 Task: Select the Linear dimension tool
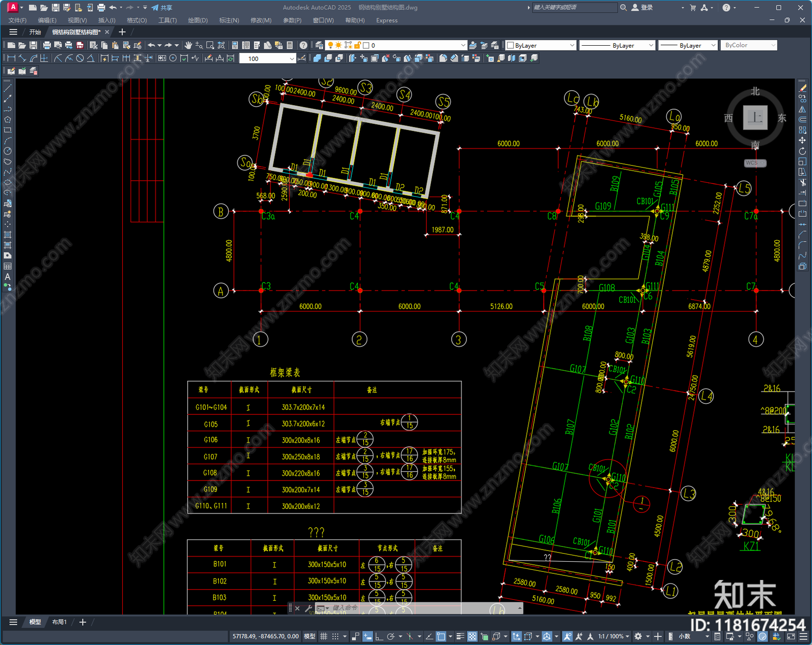point(11,58)
